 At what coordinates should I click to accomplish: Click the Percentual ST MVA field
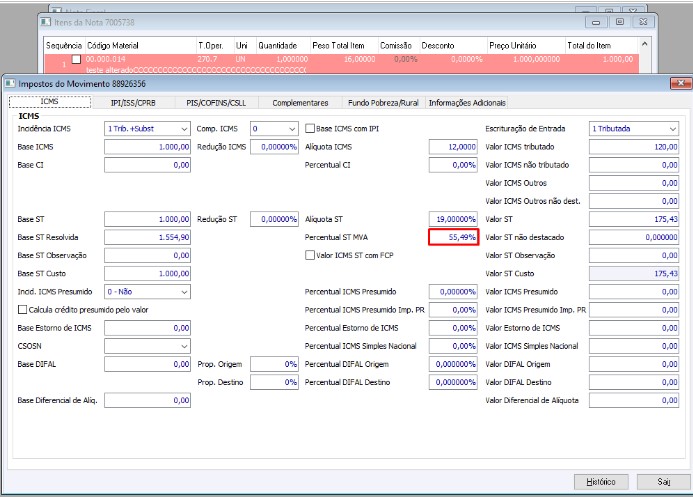pyautogui.click(x=453, y=238)
